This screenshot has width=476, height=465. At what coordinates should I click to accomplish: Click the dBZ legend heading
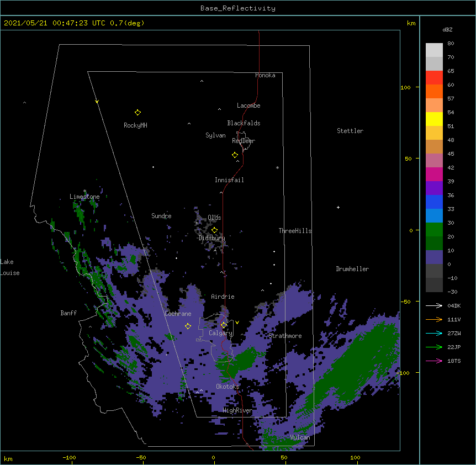447,29
